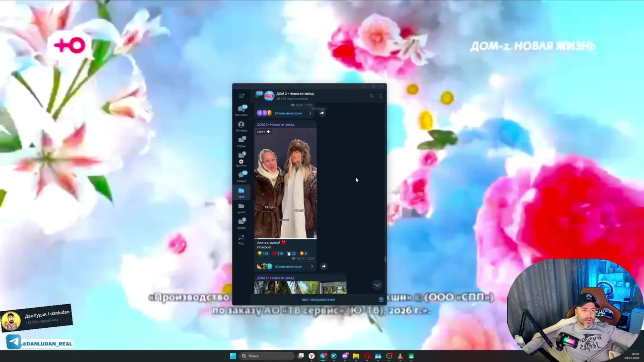
Task: Play the Анита с мамой video
Action: (x=285, y=183)
